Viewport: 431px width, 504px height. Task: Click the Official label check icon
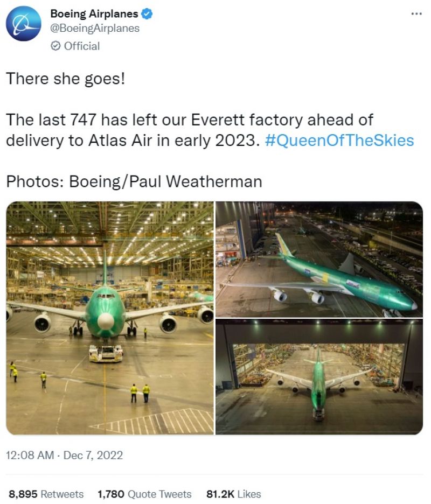tap(55, 46)
